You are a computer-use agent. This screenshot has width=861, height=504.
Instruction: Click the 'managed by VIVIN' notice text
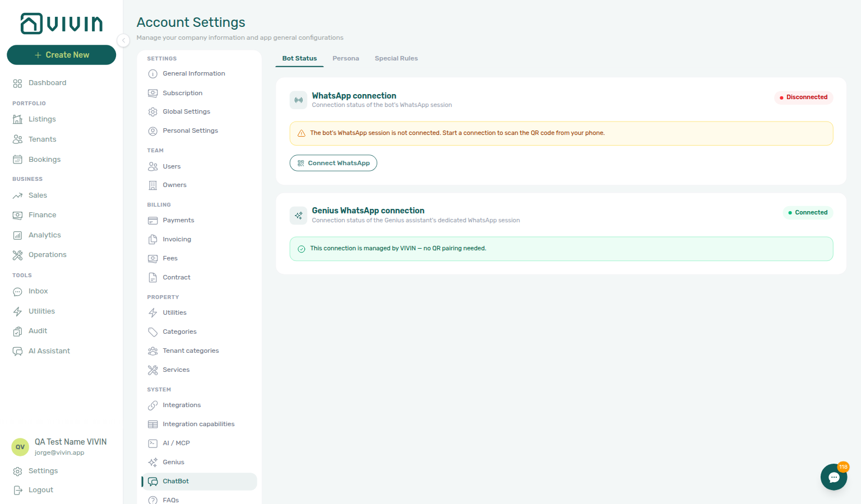398,248
